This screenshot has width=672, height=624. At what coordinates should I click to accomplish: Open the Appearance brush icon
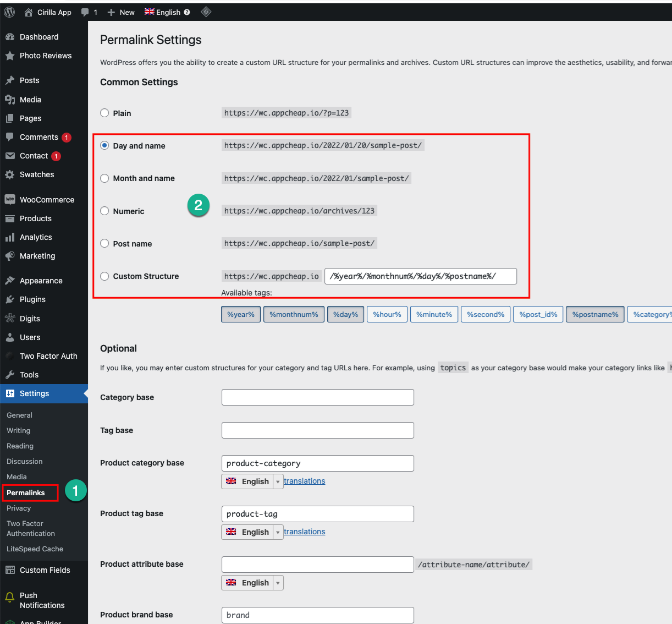tap(11, 280)
